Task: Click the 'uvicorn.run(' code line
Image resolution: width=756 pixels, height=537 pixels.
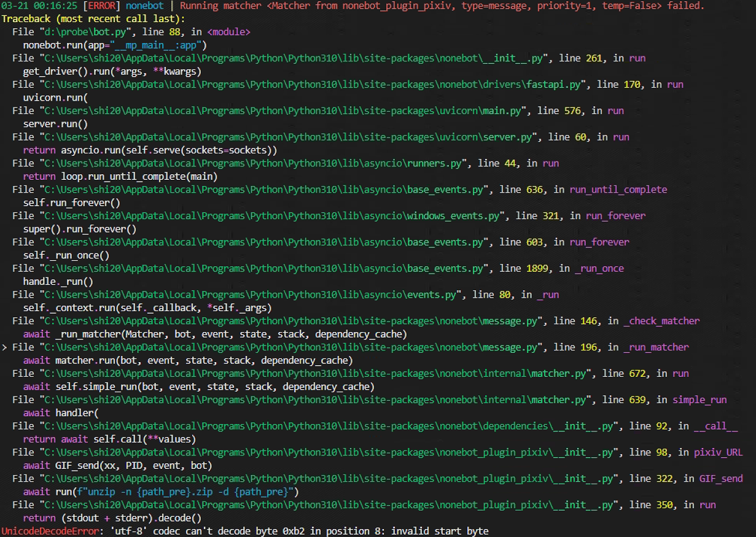Action: [x=55, y=98]
